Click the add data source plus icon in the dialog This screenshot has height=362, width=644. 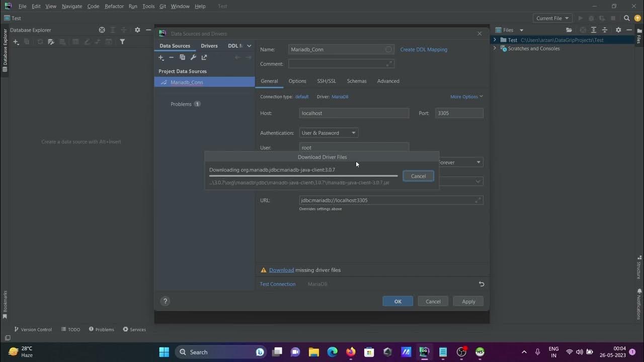161,57
